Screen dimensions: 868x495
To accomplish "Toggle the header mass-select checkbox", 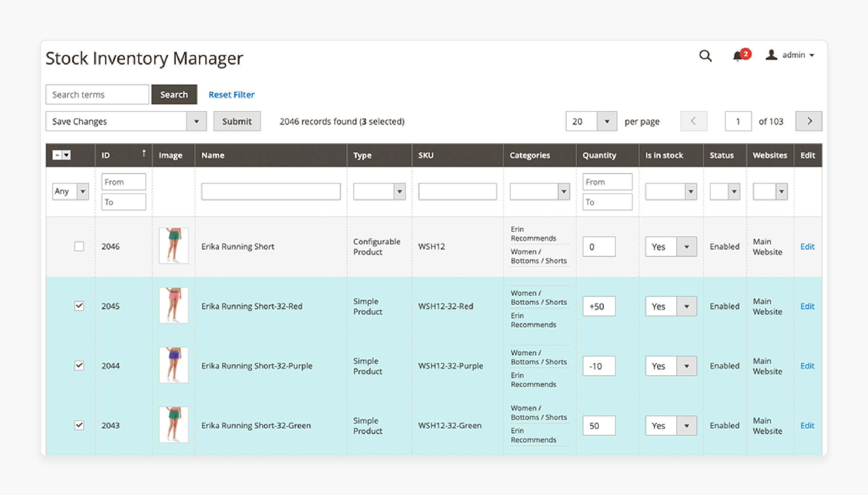I will (57, 155).
